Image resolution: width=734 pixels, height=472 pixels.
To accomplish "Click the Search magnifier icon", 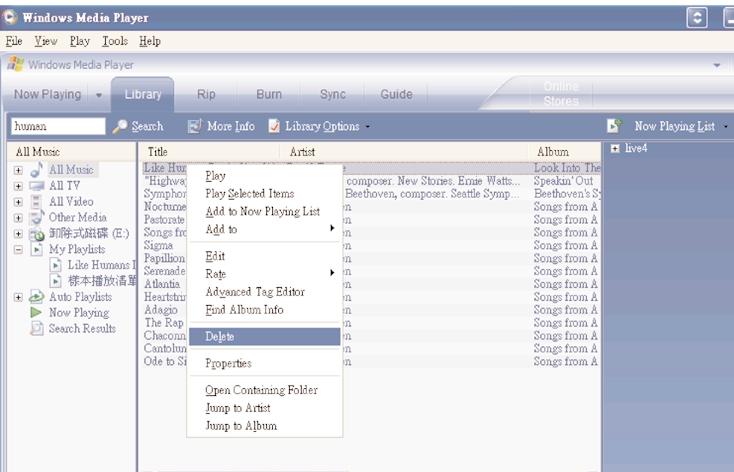I will [x=120, y=126].
